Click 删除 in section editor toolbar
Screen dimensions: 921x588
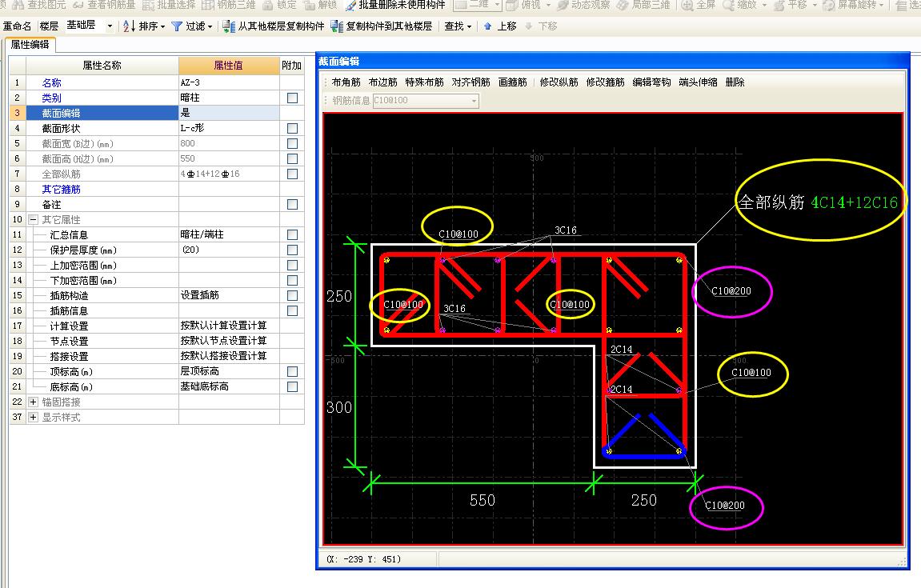click(735, 82)
